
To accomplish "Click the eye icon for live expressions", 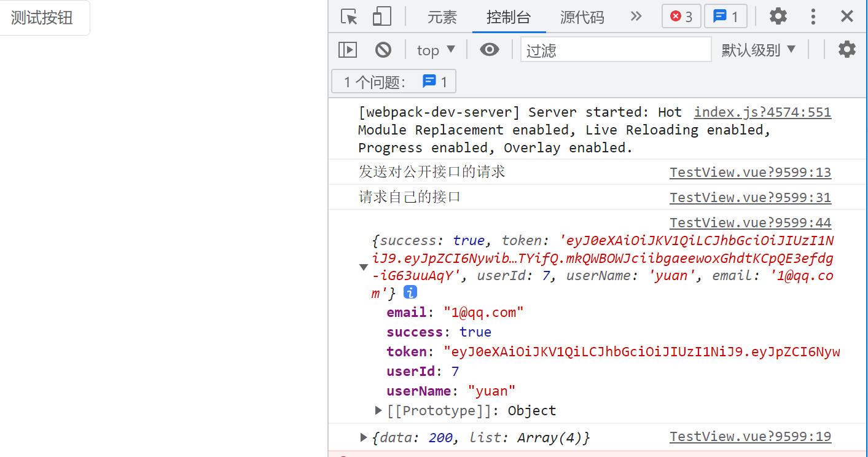I will pos(490,50).
